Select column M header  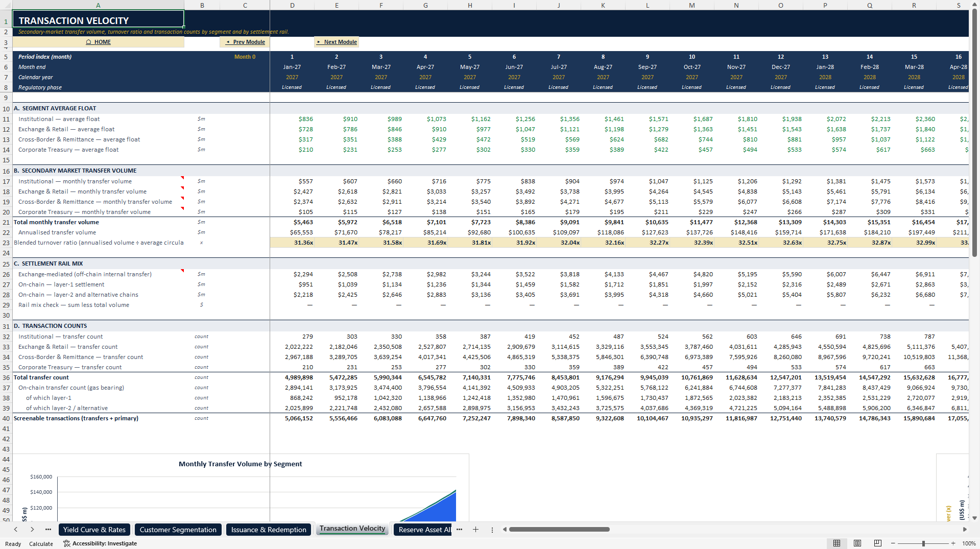692,5
